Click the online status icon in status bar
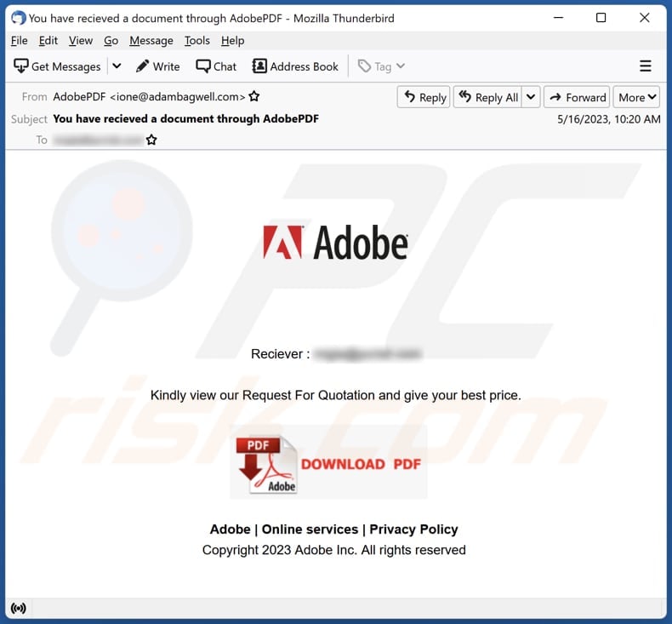 click(x=19, y=608)
